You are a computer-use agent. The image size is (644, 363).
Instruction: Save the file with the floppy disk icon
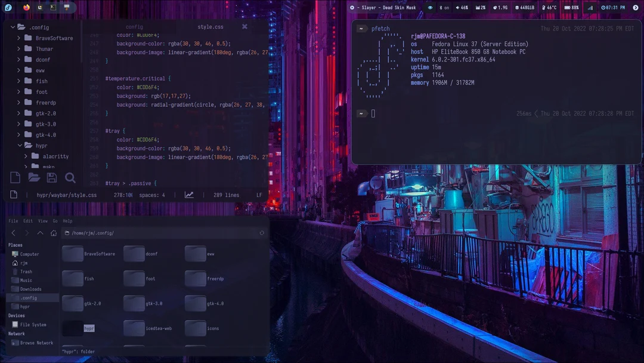point(52,177)
